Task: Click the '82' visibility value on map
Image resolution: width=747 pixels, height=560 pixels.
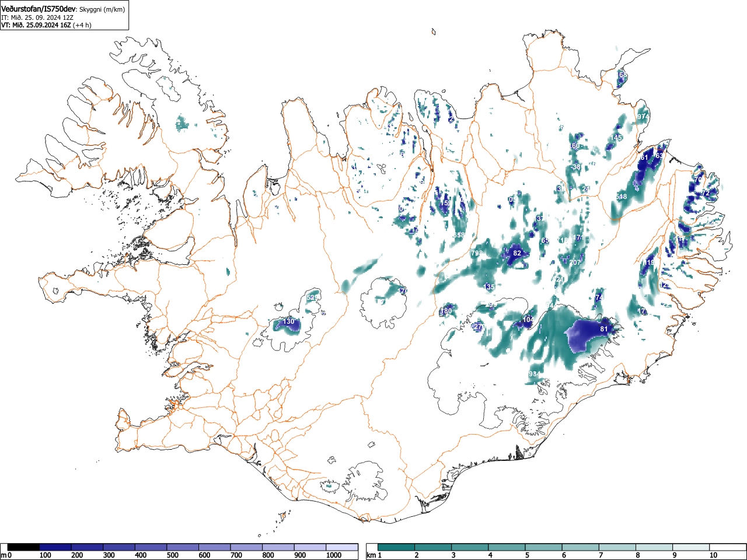Action: click(x=517, y=253)
